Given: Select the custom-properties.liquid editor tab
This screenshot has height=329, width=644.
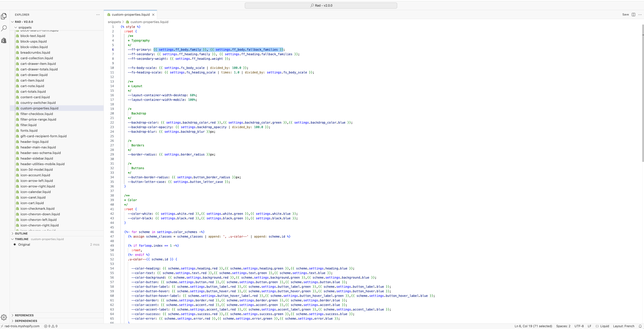Looking at the screenshot, I should pyautogui.click(x=130, y=15).
